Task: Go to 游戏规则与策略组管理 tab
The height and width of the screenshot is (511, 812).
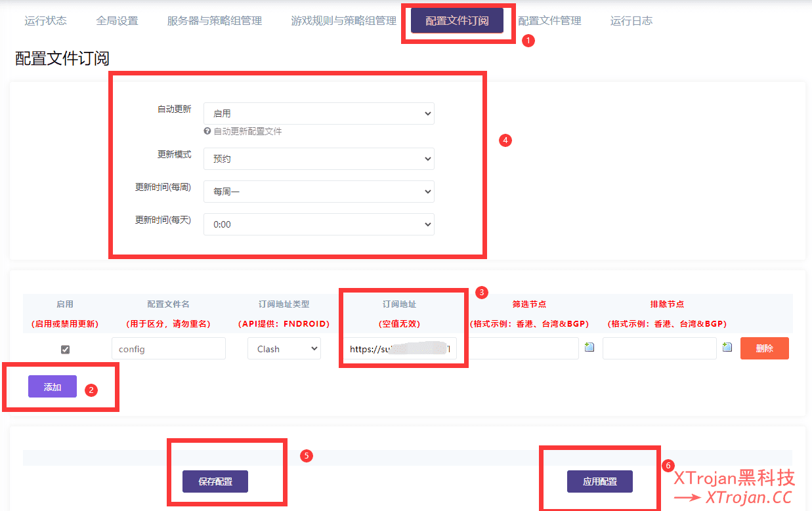Action: 343,20
